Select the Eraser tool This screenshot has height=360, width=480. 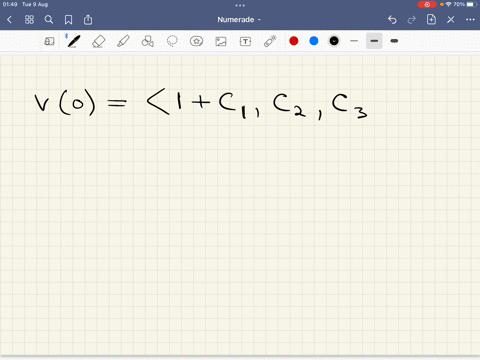pos(98,41)
